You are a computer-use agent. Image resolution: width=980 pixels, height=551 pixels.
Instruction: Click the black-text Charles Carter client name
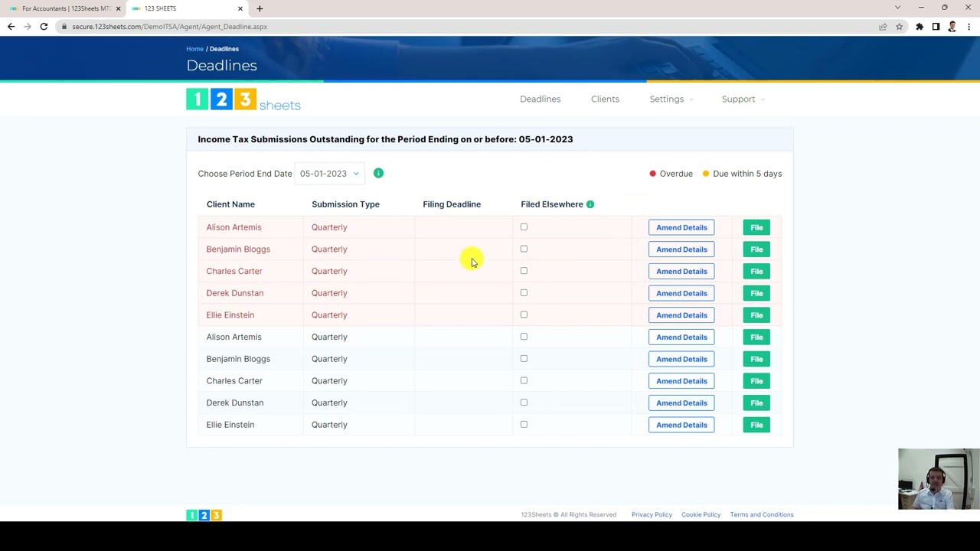tap(234, 380)
